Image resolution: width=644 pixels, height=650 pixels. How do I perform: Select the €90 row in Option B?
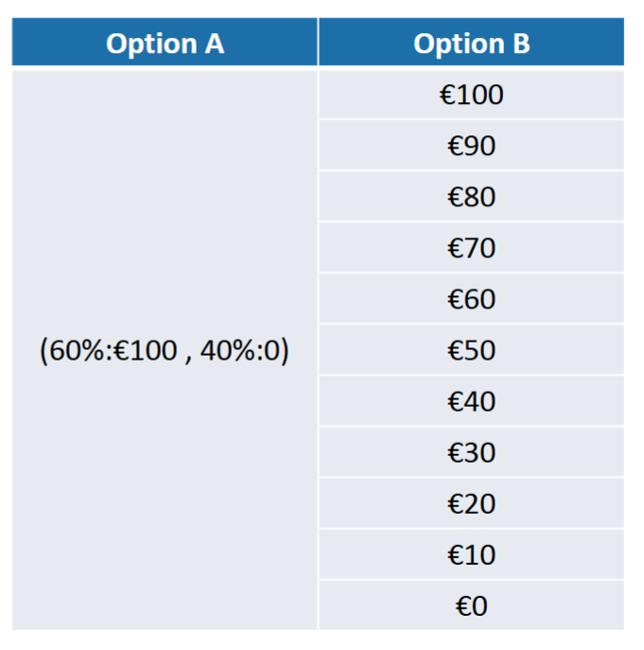coord(471,146)
